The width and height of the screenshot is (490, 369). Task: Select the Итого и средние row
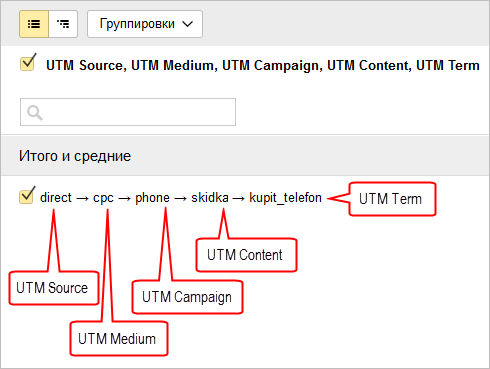[245, 156]
